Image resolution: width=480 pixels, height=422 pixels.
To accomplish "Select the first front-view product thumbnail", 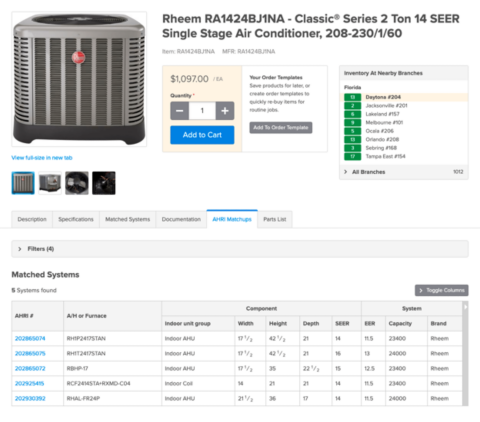I will pos(23,183).
